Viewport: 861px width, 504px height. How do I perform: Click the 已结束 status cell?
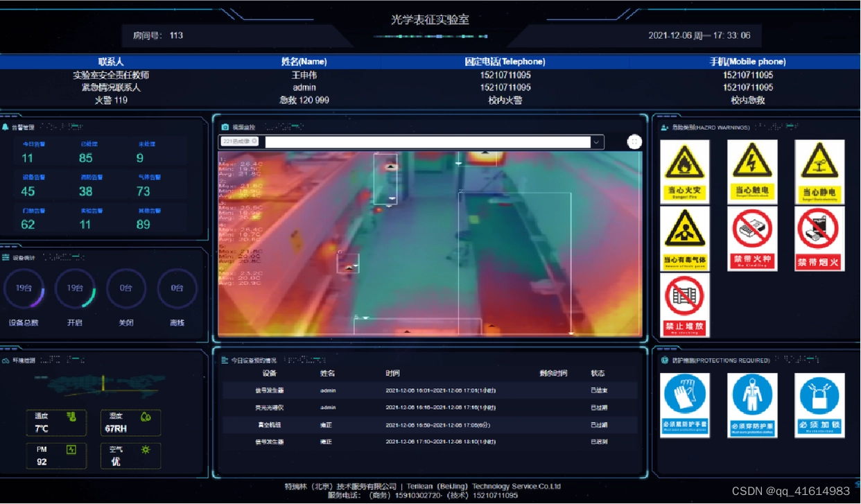pos(599,391)
